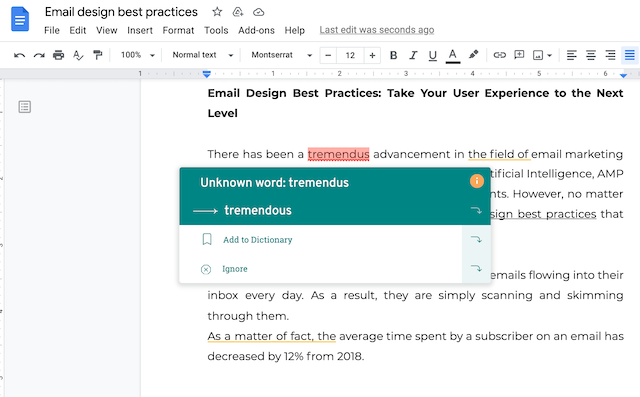Viewport: 640px width, 397px height.
Task: Print the document
Action: [x=58, y=55]
